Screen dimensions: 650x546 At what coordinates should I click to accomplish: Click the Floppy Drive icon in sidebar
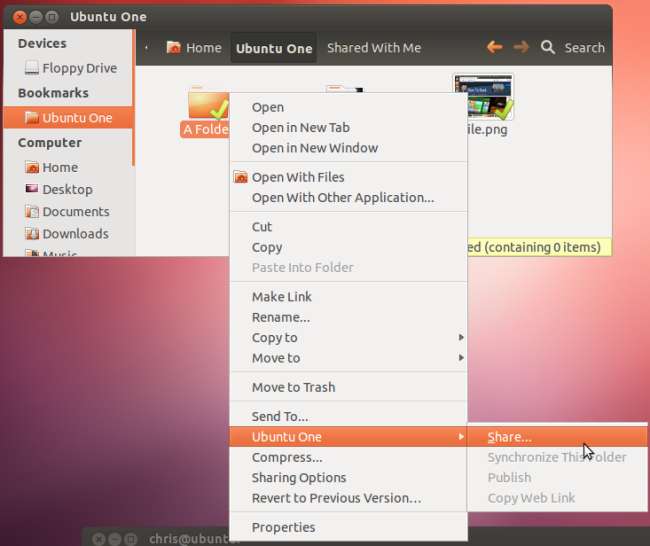coord(32,68)
